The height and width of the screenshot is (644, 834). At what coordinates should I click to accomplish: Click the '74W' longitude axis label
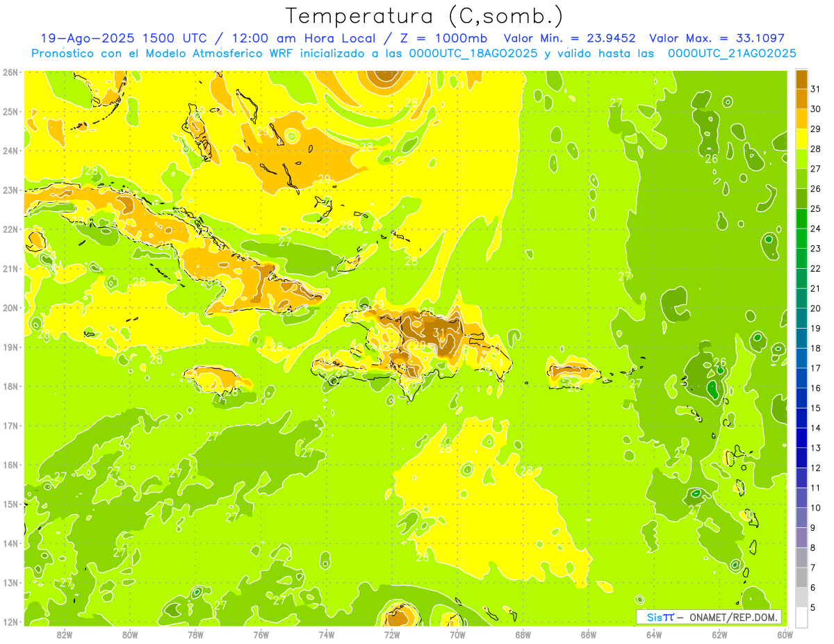tap(327, 634)
